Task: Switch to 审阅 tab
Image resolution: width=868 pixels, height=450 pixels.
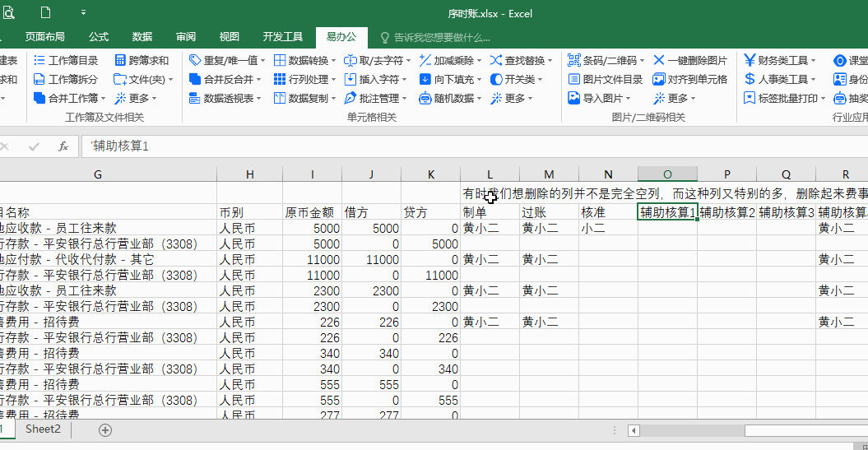Action: point(186,36)
